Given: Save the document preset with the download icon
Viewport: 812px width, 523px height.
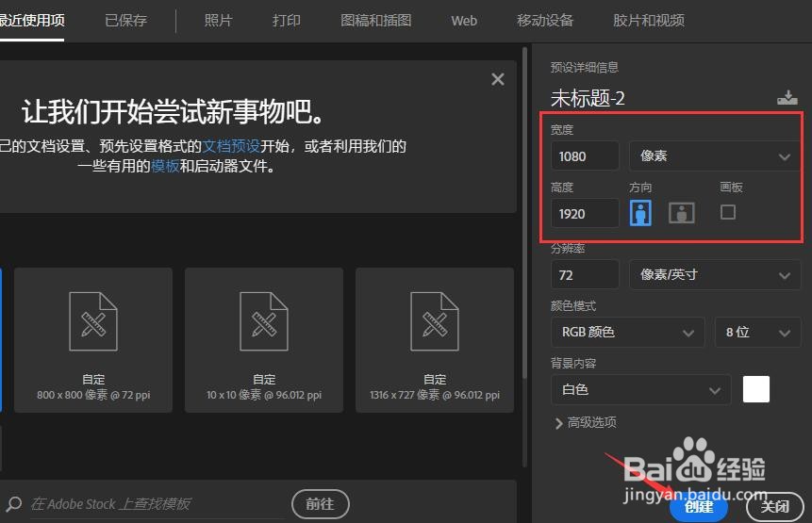Looking at the screenshot, I should pyautogui.click(x=787, y=97).
